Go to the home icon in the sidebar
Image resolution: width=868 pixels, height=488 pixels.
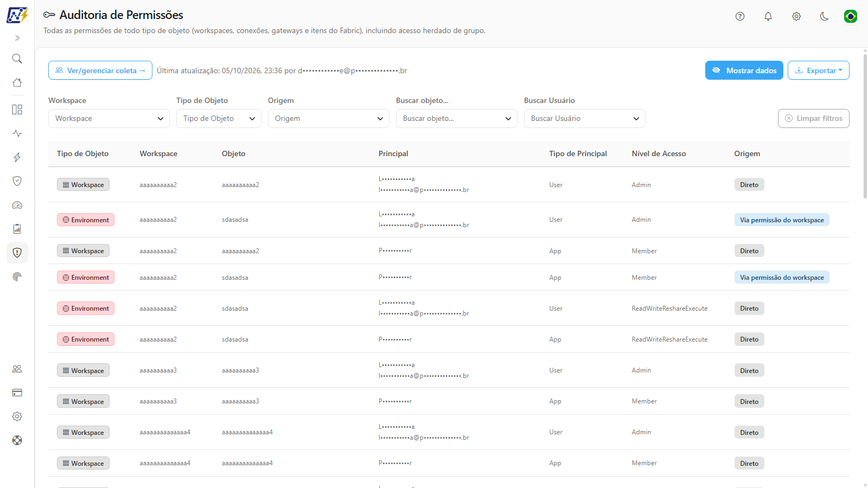pyautogui.click(x=17, y=82)
